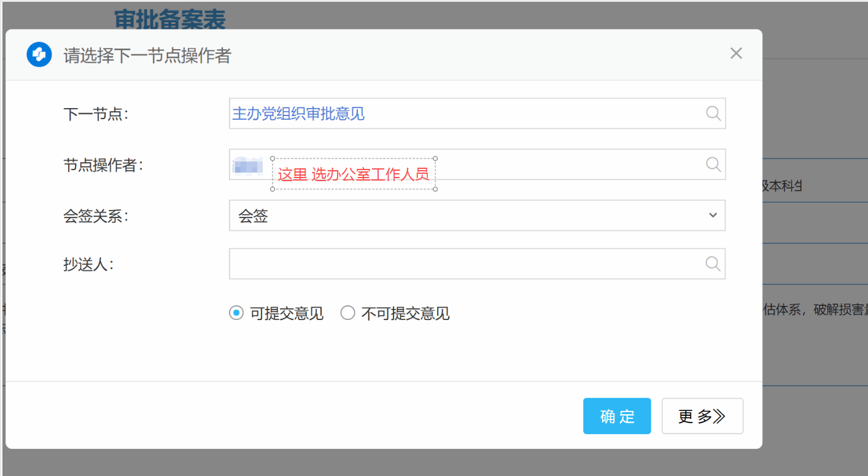The image size is (868, 476).
Task: Select the 可提交意见 radio button
Action: coord(236,313)
